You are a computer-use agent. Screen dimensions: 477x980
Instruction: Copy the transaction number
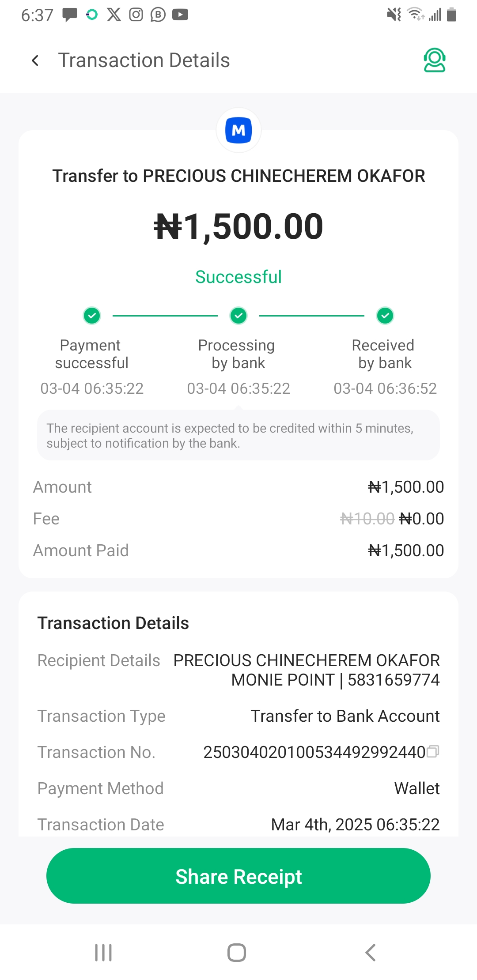click(x=434, y=751)
